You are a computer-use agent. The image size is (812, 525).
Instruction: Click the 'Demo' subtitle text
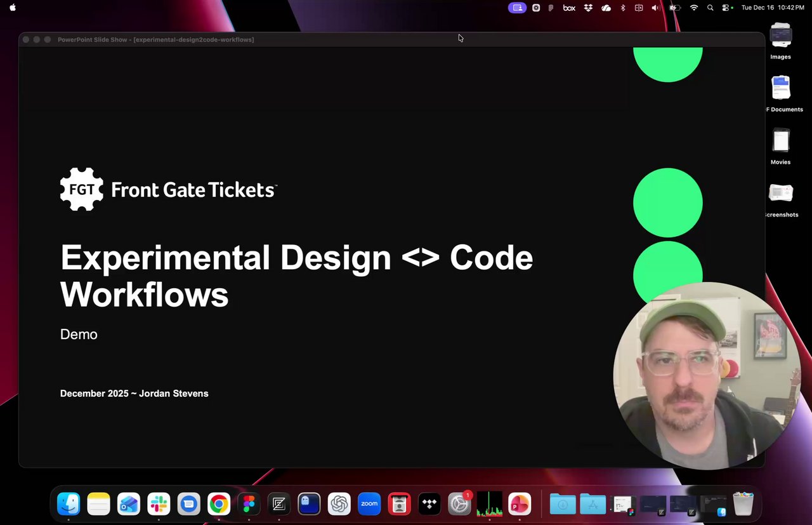(x=79, y=335)
